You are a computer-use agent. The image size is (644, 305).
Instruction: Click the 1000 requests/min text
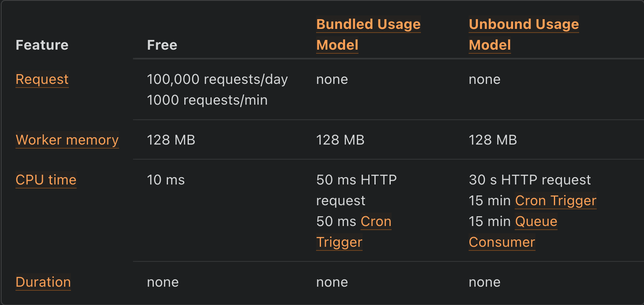tap(207, 100)
